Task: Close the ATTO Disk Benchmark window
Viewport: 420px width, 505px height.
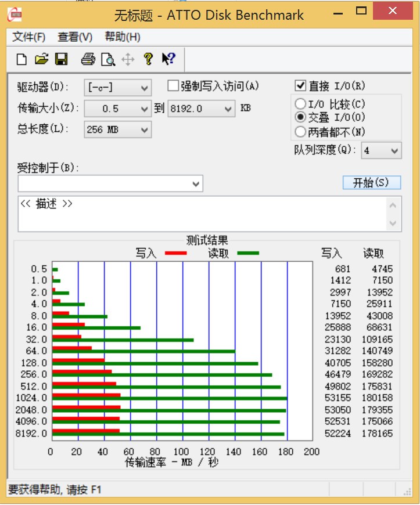Action: coord(393,10)
